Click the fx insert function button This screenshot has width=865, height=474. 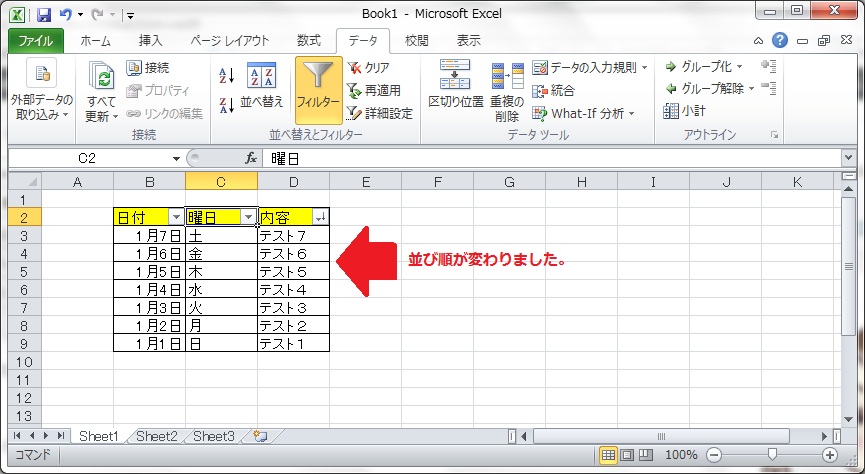click(x=251, y=159)
